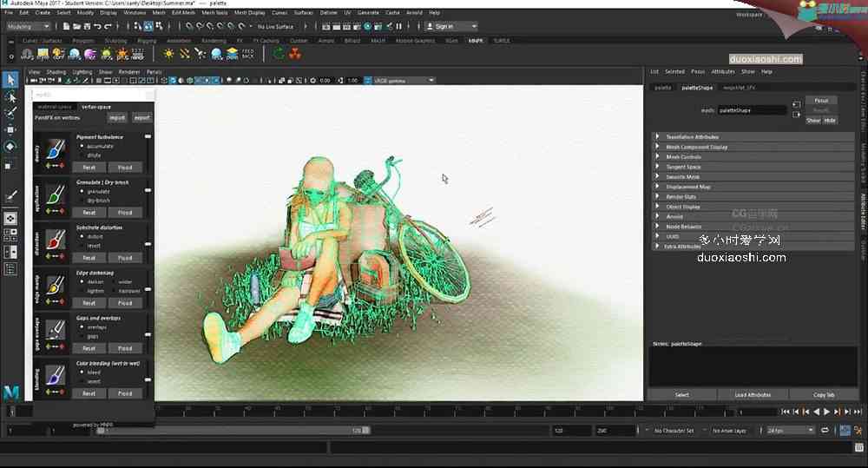Open the viewport Shading menu
Viewport: 868px width, 468px height.
(x=56, y=72)
